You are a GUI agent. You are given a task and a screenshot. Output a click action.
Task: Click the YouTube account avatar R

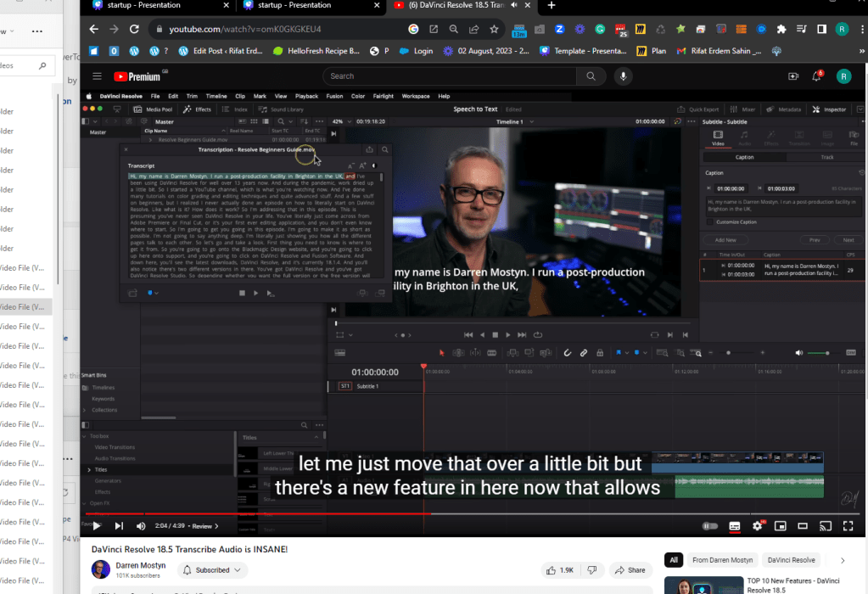(843, 76)
